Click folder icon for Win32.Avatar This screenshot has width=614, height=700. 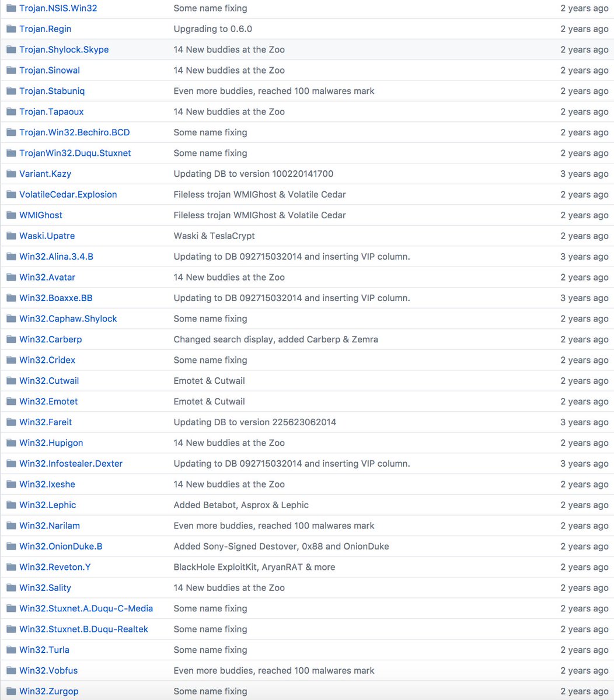pos(11,277)
